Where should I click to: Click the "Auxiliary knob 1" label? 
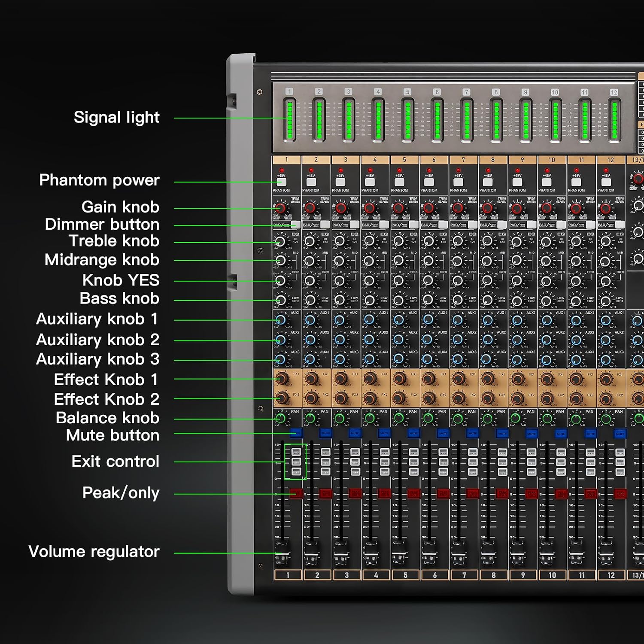97,319
